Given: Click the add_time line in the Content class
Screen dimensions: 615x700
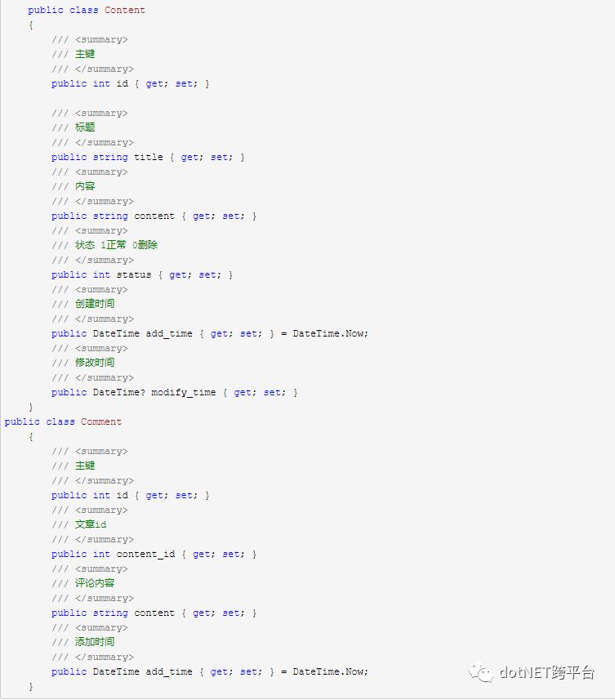Looking at the screenshot, I should (x=210, y=333).
